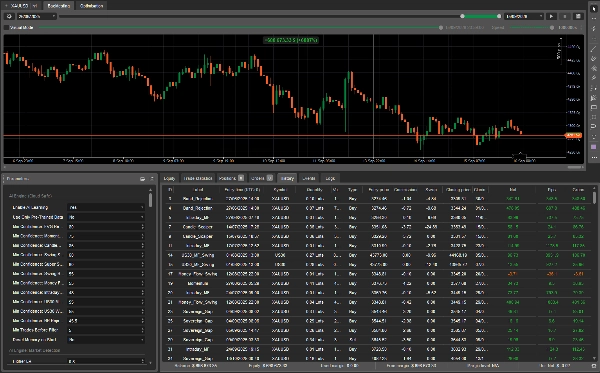600x373 pixels.
Task: Select the US30_MT_Swing row with ID 14
Action: pyautogui.click(x=377, y=255)
